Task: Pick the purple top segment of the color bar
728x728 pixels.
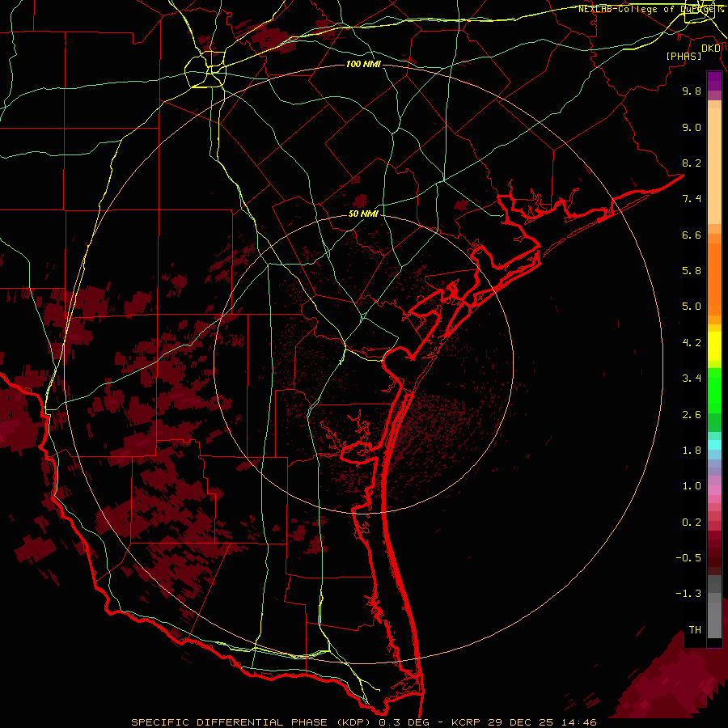Action: (714, 82)
